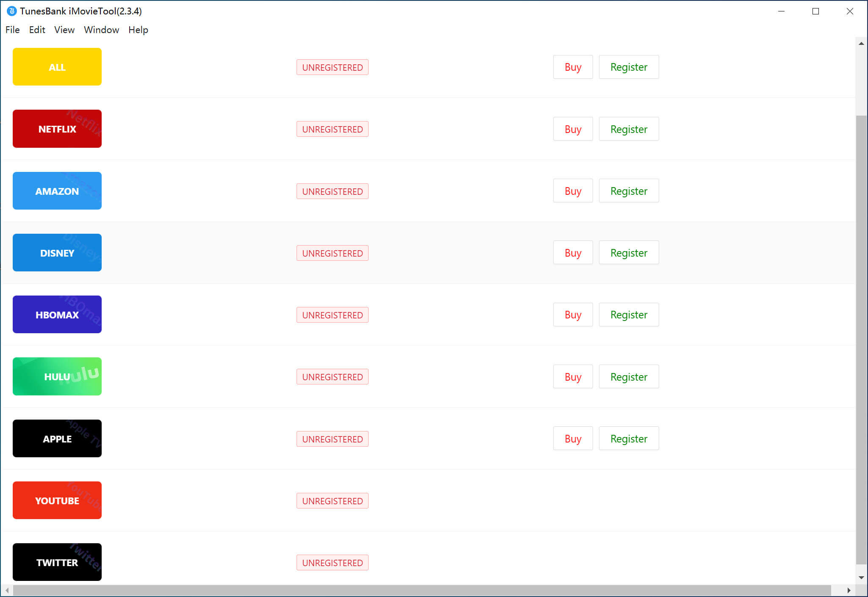The height and width of the screenshot is (597, 868).
Task: Close the TunesBank iMovieTool window
Action: point(850,11)
